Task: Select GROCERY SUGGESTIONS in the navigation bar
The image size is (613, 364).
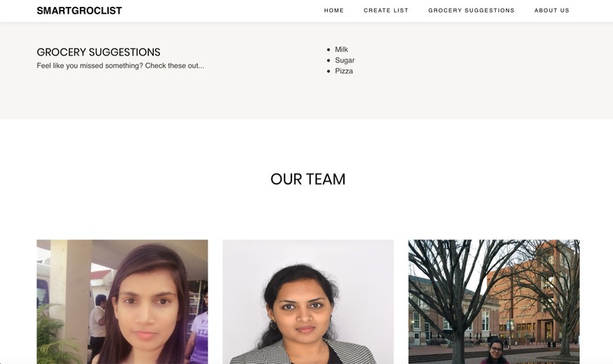Action: coord(471,11)
